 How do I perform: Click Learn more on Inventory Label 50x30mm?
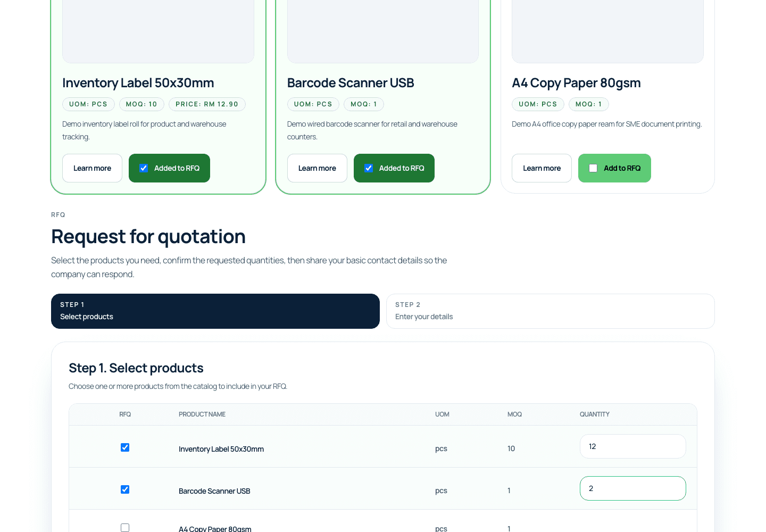click(x=92, y=168)
